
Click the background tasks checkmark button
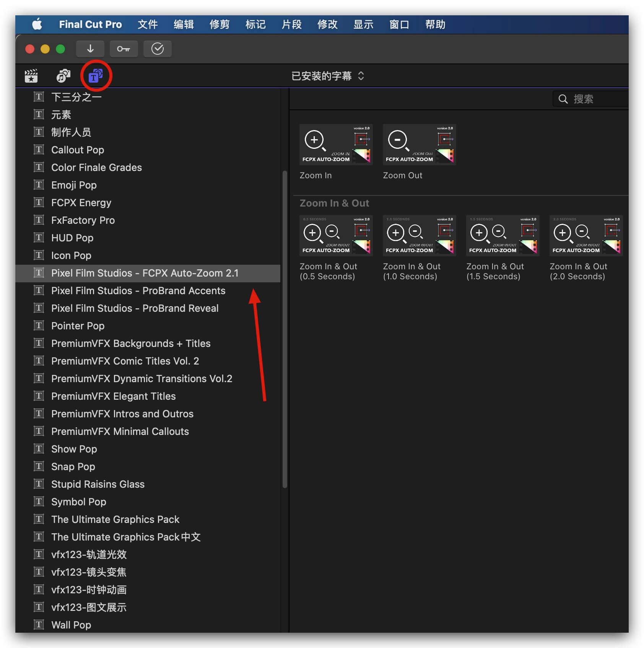pyautogui.click(x=157, y=49)
